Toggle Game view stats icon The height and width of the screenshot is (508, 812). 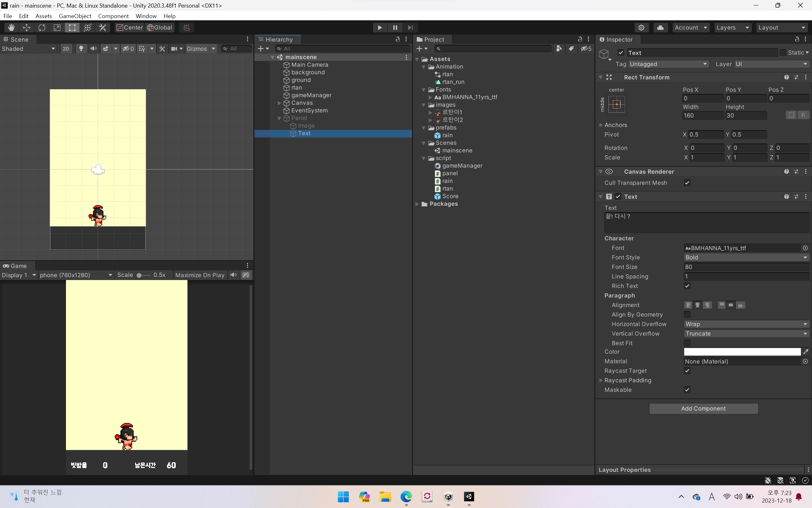pos(246,275)
